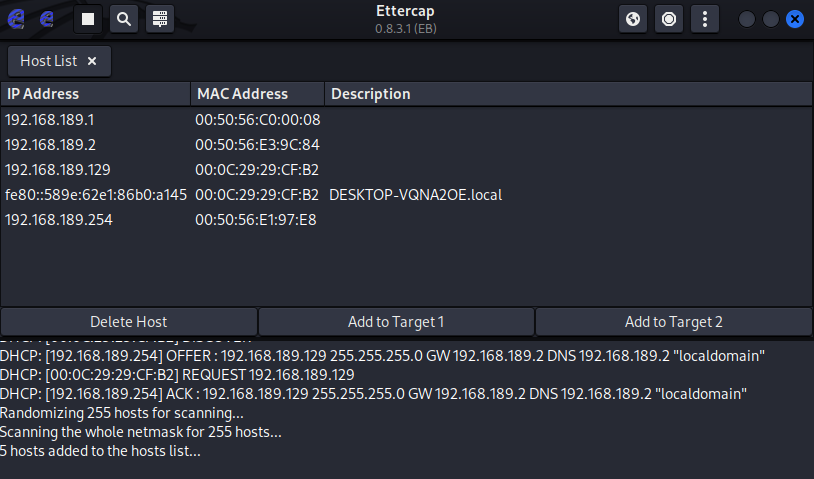The image size is (814, 479).
Task: Click the first Ettercap logo icon
Action: click(x=17, y=19)
